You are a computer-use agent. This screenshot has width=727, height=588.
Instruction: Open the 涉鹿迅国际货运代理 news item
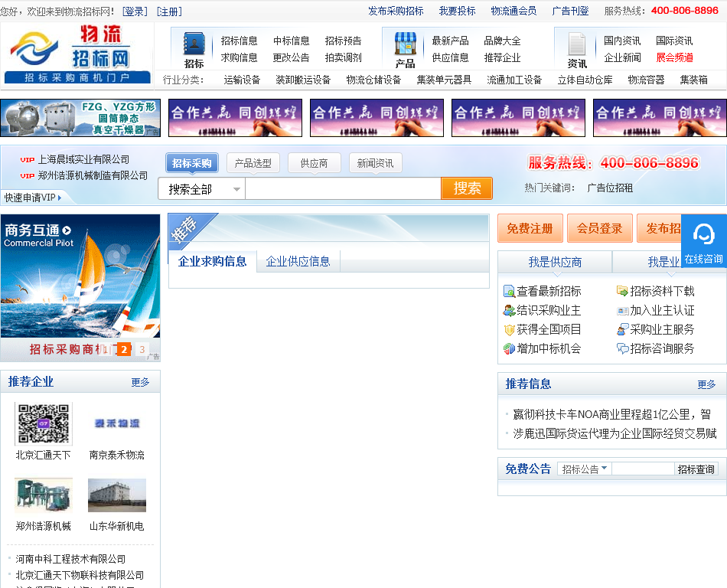pos(615,433)
